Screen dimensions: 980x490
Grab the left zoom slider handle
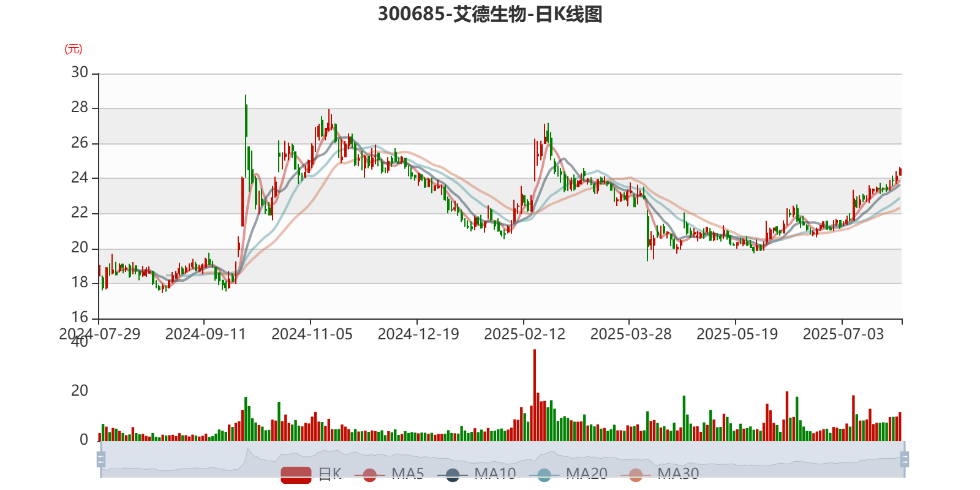(101, 459)
